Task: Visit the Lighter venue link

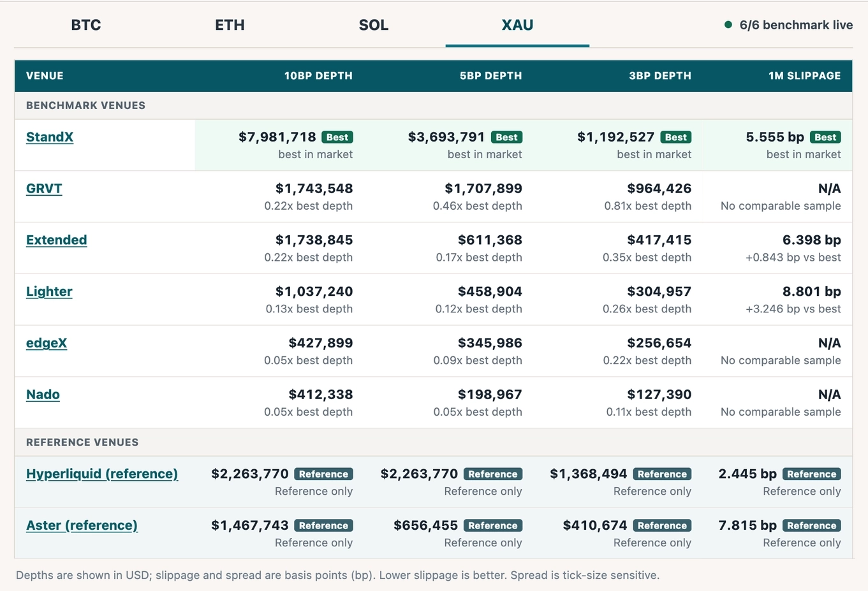Action: pyautogui.click(x=49, y=291)
